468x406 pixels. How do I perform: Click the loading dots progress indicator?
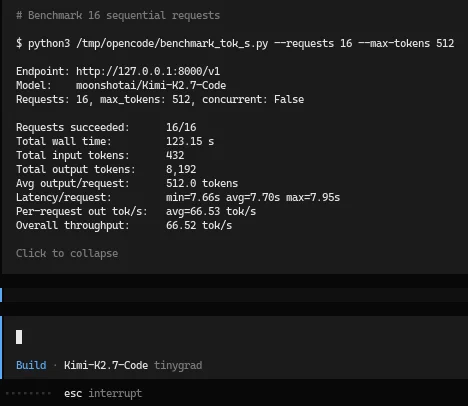29,393
